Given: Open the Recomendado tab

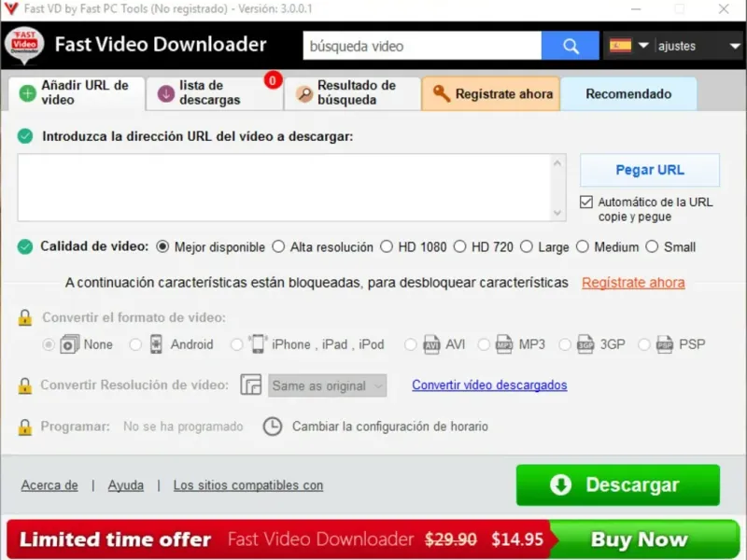Looking at the screenshot, I should tap(628, 93).
